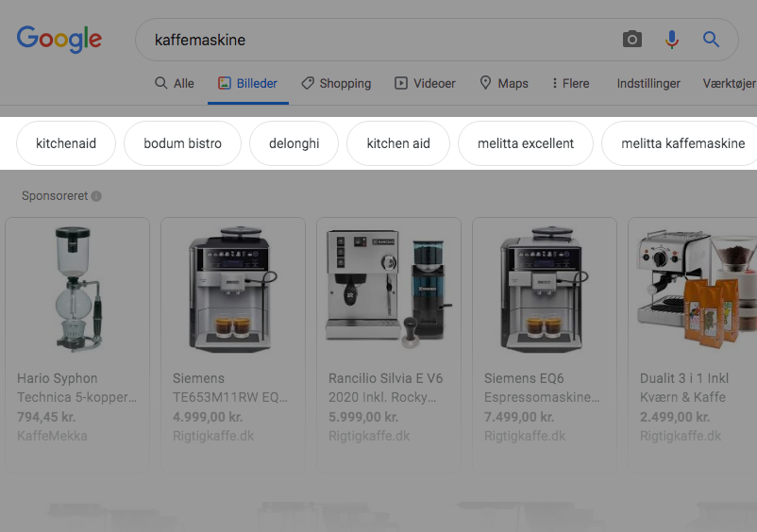
Task: Select the kitchenaid suggestion chip
Action: coord(66,143)
